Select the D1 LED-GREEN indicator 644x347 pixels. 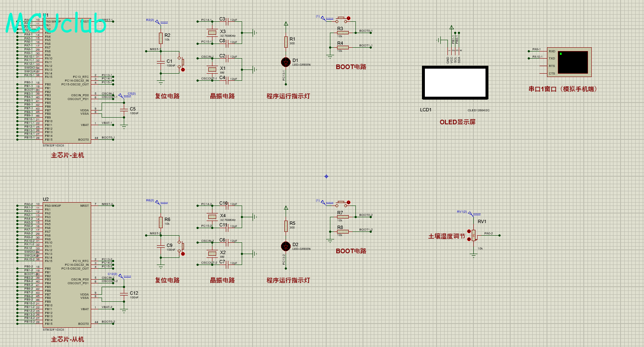286,62
